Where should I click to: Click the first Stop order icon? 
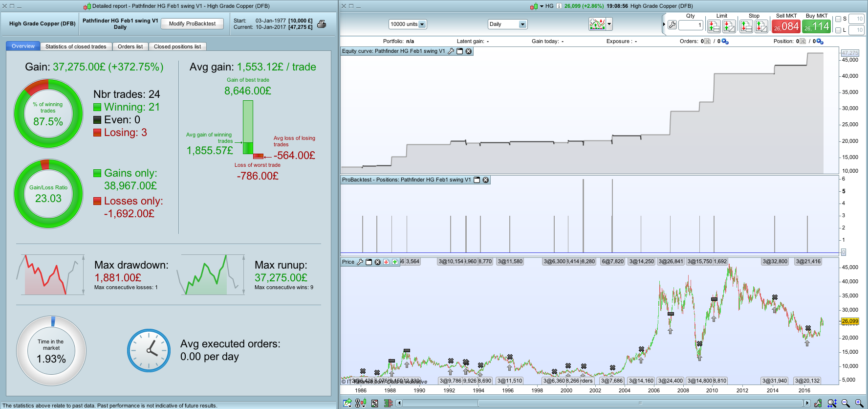point(746,26)
